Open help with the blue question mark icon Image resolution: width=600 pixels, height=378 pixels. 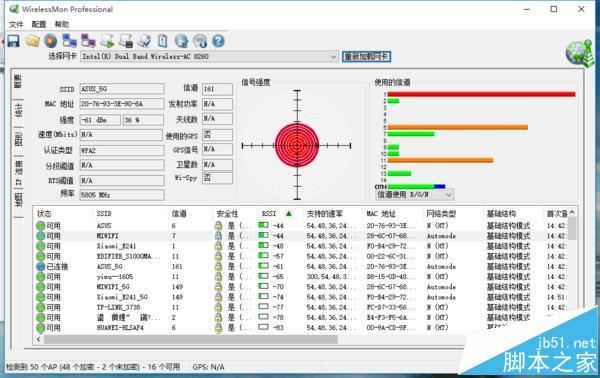[x=218, y=41]
